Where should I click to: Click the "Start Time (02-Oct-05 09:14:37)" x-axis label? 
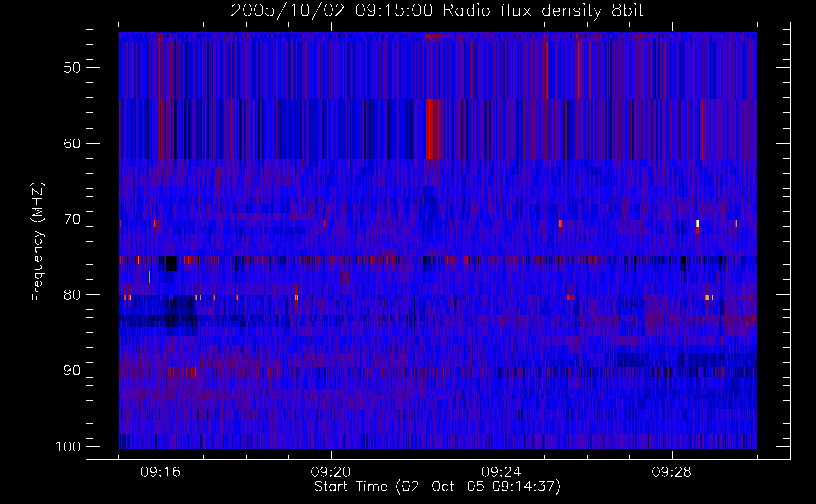437,487
